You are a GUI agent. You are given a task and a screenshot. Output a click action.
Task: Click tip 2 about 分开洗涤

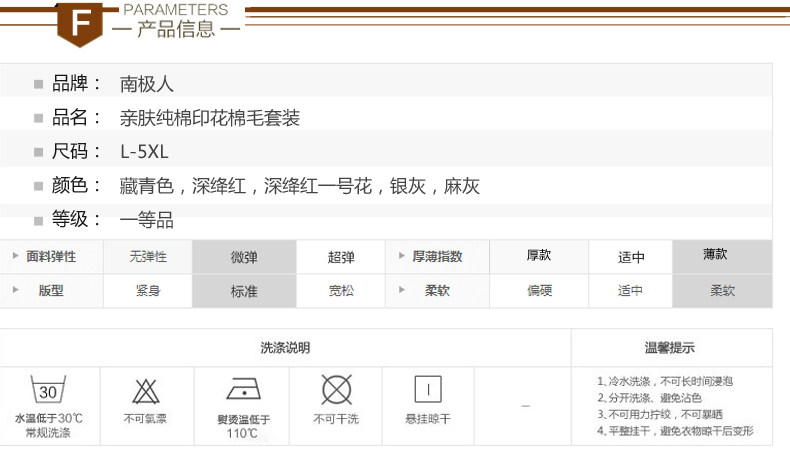pyautogui.click(x=649, y=398)
